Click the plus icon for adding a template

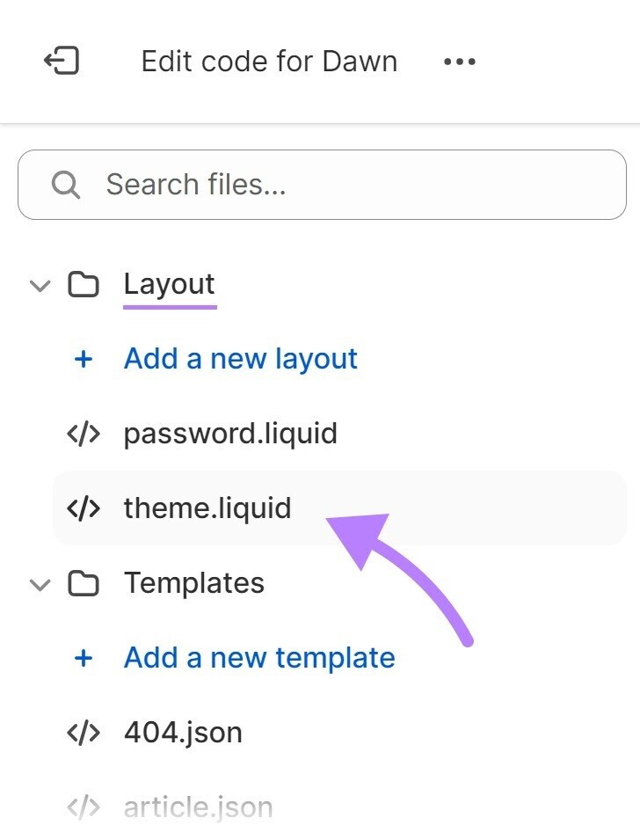click(83, 657)
